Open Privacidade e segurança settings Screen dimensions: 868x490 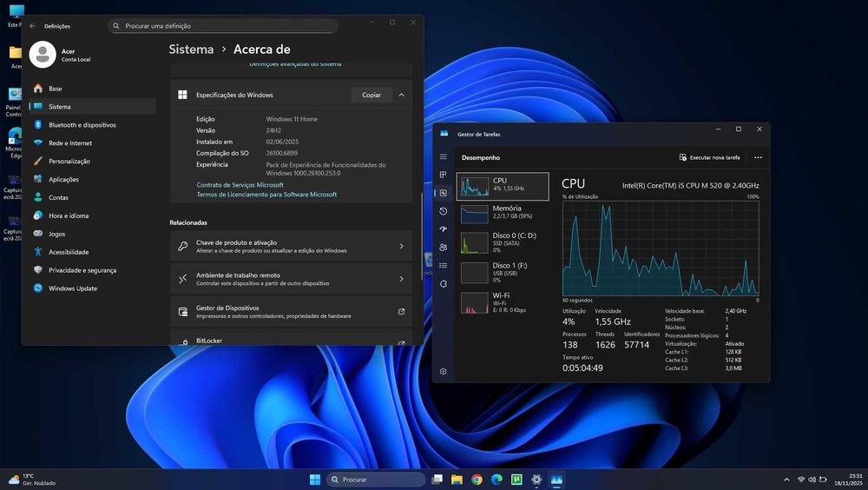tap(93, 270)
